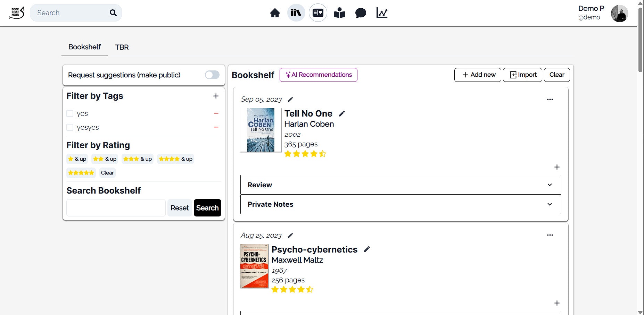Click the Tell No One title text
644x315 pixels.
point(308,113)
